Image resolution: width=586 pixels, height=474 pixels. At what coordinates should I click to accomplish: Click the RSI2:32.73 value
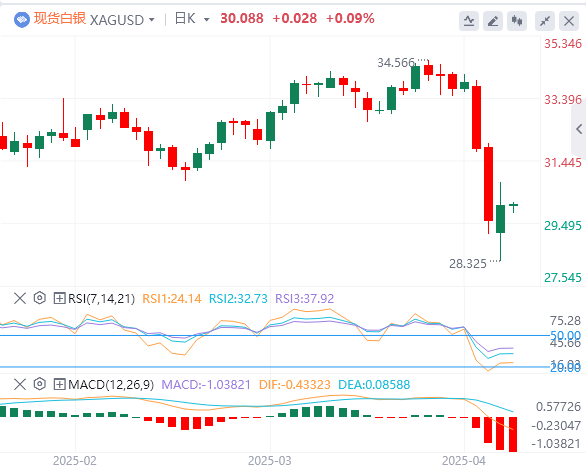238,299
